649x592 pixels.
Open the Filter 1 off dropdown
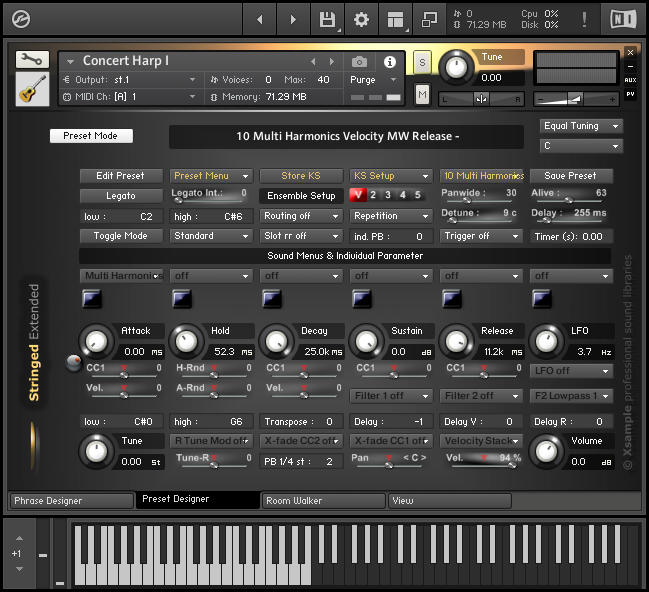pyautogui.click(x=391, y=396)
